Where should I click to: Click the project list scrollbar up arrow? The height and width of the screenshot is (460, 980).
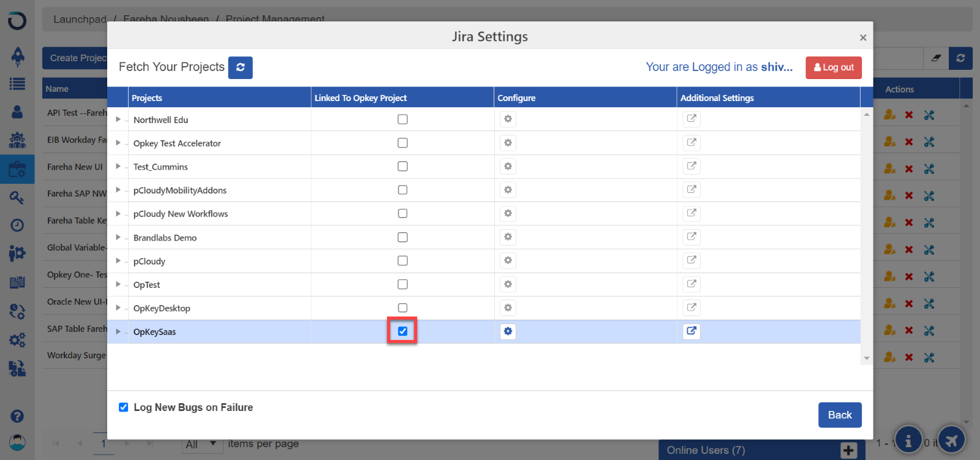click(867, 115)
